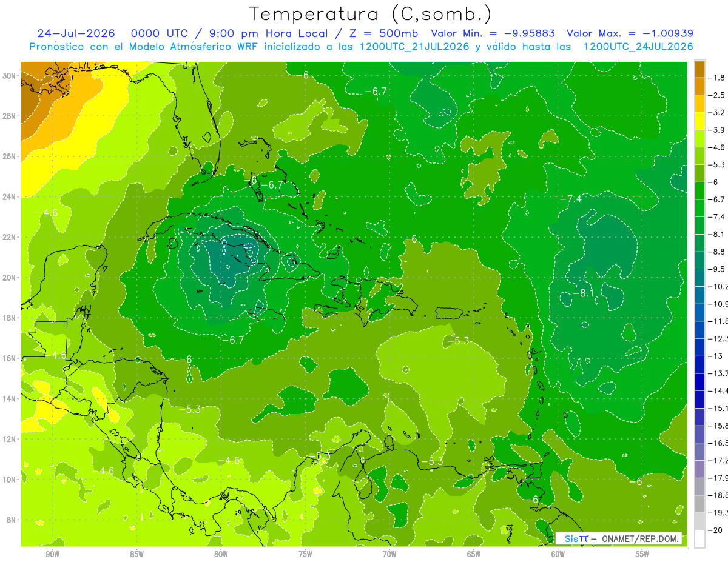Click colorbar label "-2.5"
The height and width of the screenshot is (562, 728).
[718, 95]
